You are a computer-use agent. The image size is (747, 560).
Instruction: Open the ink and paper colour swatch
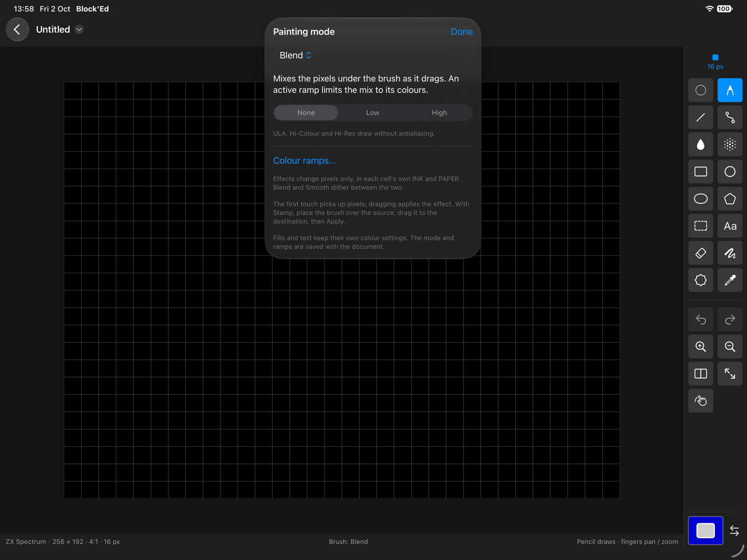(x=705, y=531)
